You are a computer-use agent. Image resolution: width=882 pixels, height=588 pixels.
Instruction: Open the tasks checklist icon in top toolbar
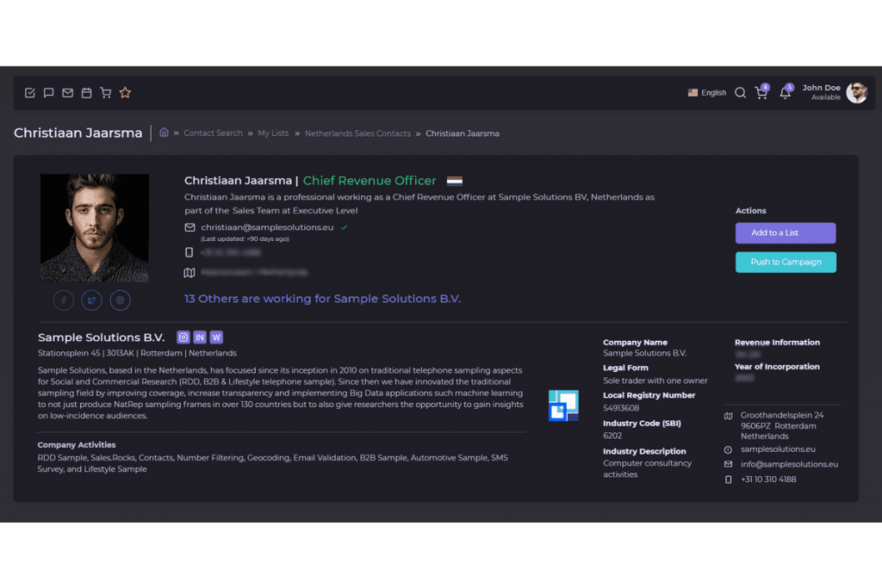[x=30, y=93]
